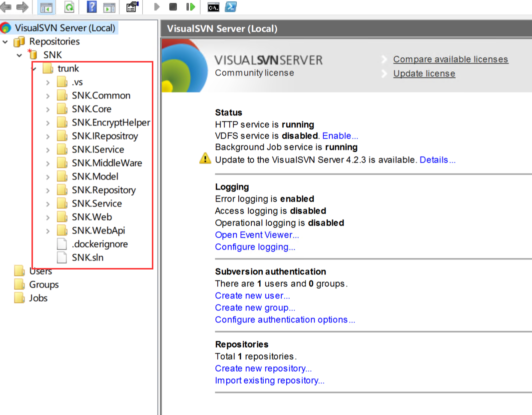Select the SNK.WebApi tree item label
Screen dimensions: 532x415
coord(98,230)
